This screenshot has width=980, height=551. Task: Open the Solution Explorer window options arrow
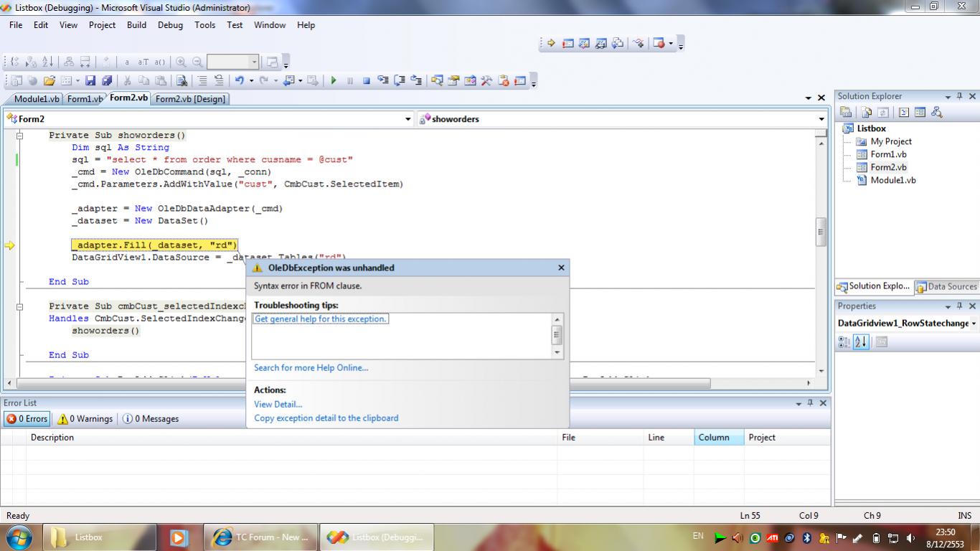(948, 96)
